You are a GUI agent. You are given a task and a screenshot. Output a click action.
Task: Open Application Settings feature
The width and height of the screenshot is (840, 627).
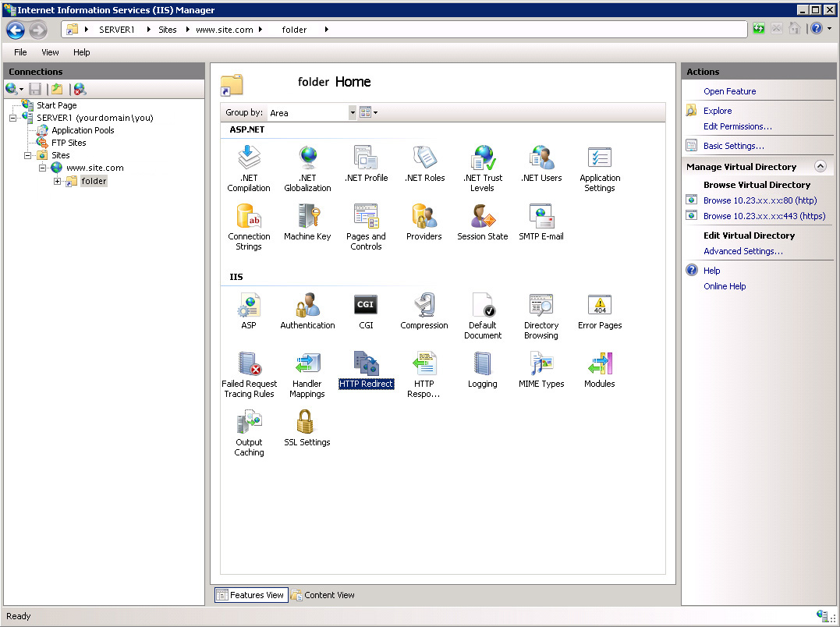click(x=600, y=168)
